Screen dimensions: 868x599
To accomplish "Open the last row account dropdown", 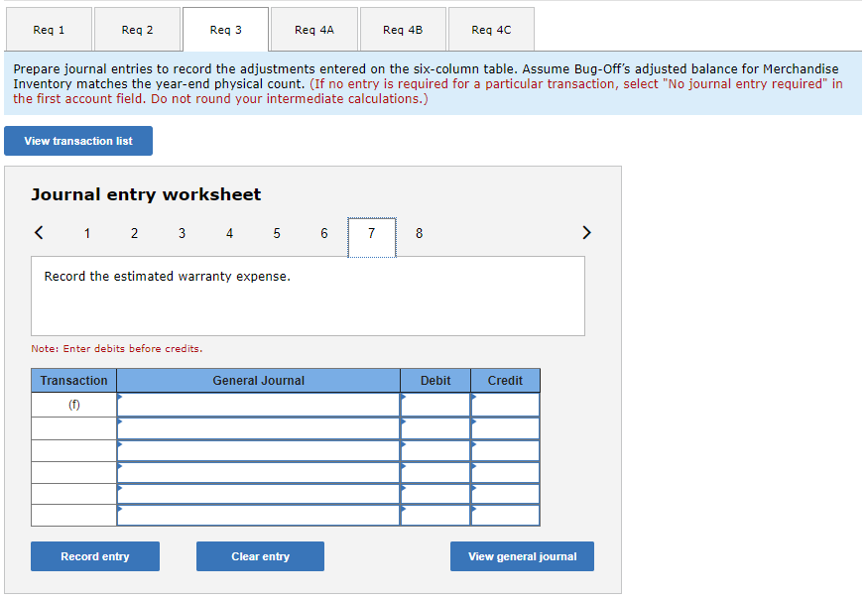I will click(258, 517).
